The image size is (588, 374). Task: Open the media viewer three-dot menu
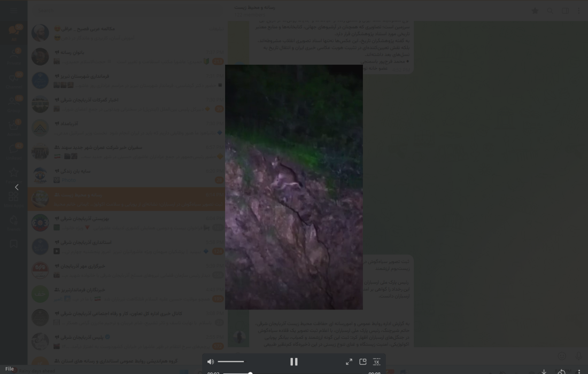point(578,371)
